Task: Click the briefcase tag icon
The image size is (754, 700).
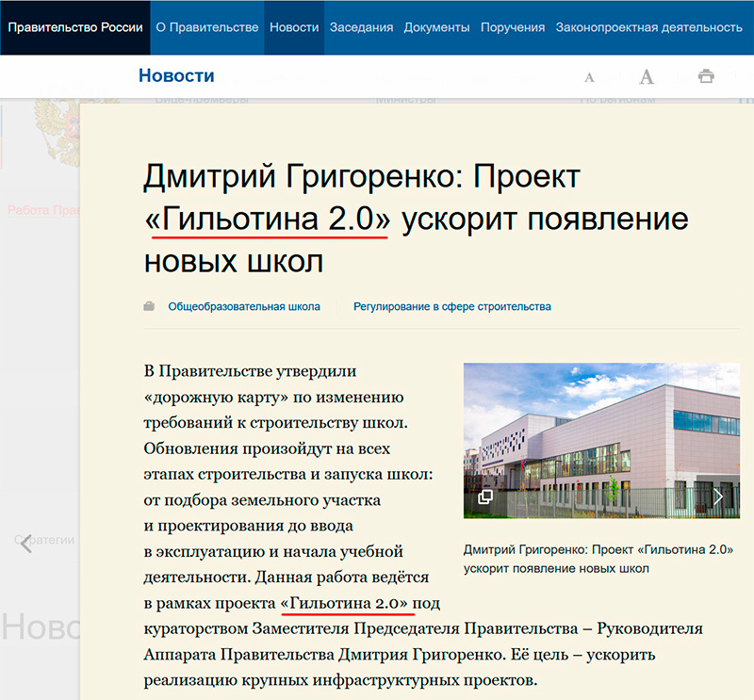Action: point(149,306)
